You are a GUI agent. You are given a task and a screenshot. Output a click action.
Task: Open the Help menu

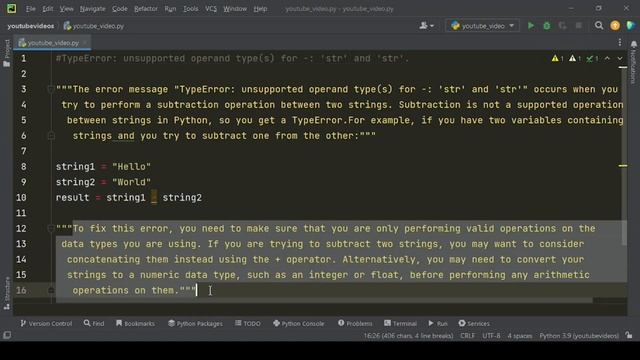(x=260, y=9)
